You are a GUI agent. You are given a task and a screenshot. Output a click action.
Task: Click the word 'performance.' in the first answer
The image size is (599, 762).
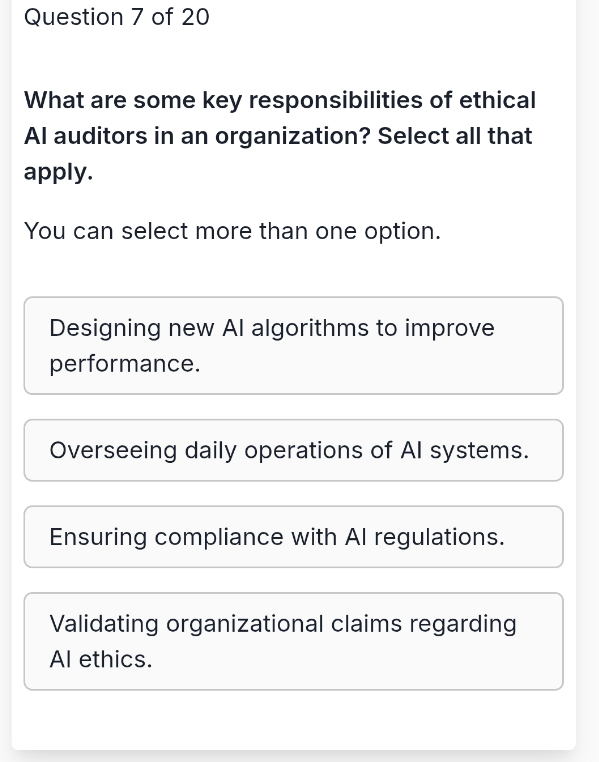pos(125,364)
